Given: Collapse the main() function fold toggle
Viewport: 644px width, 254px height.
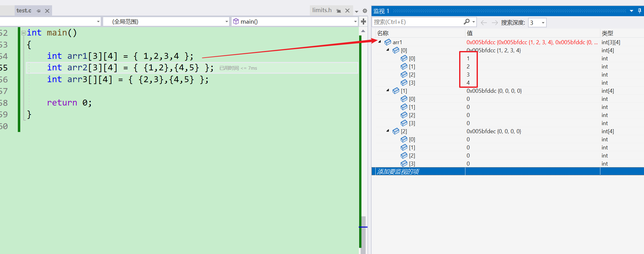Looking at the screenshot, I should click(x=23, y=33).
